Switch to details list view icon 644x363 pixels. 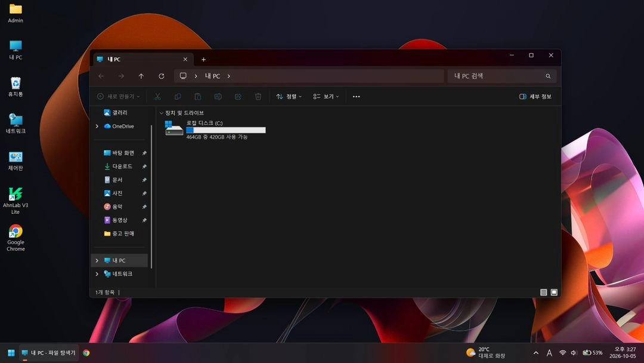pos(543,293)
